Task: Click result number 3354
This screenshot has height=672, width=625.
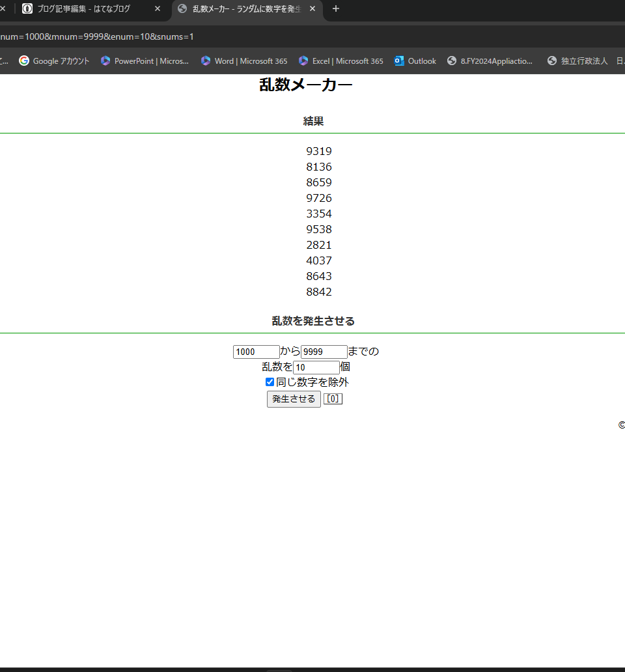Action: (x=319, y=214)
